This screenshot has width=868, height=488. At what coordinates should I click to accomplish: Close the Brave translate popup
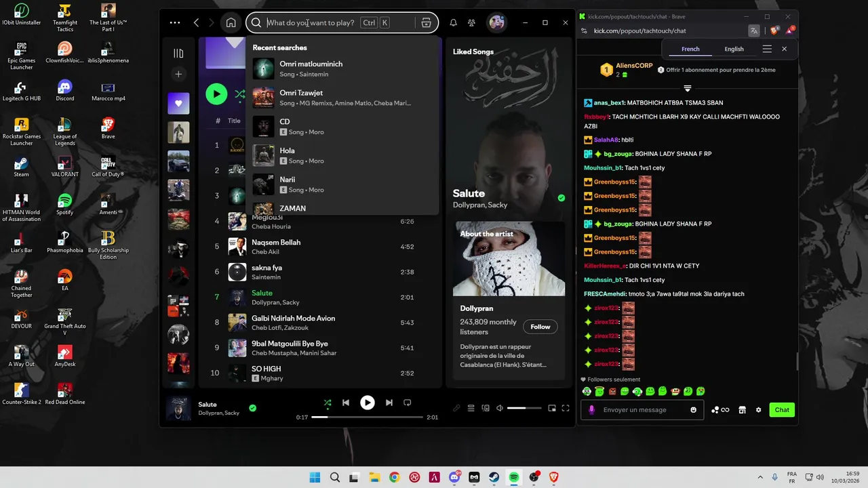[x=784, y=49]
